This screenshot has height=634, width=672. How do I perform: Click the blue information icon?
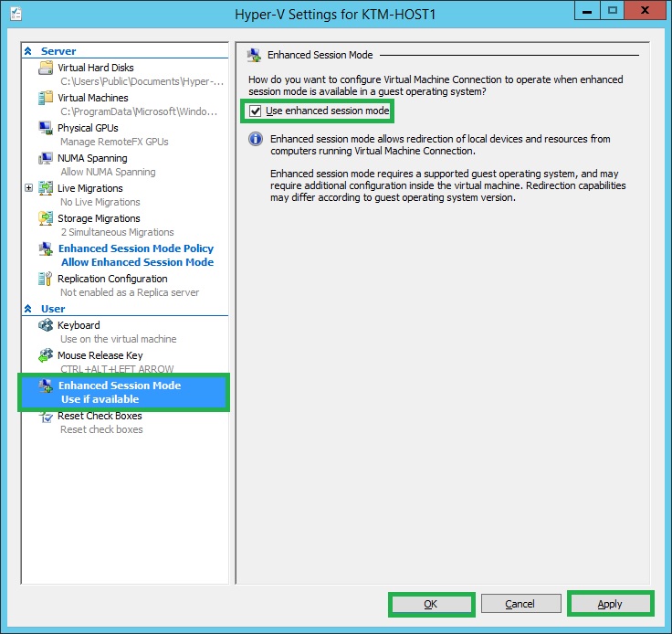256,139
